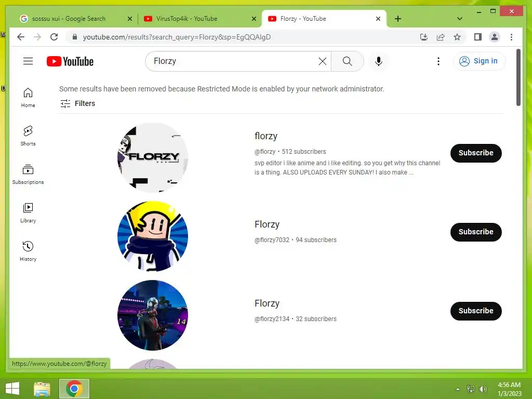Click the '@florzy2134 • 32 subscribers' text
532x399 pixels.
295,319
